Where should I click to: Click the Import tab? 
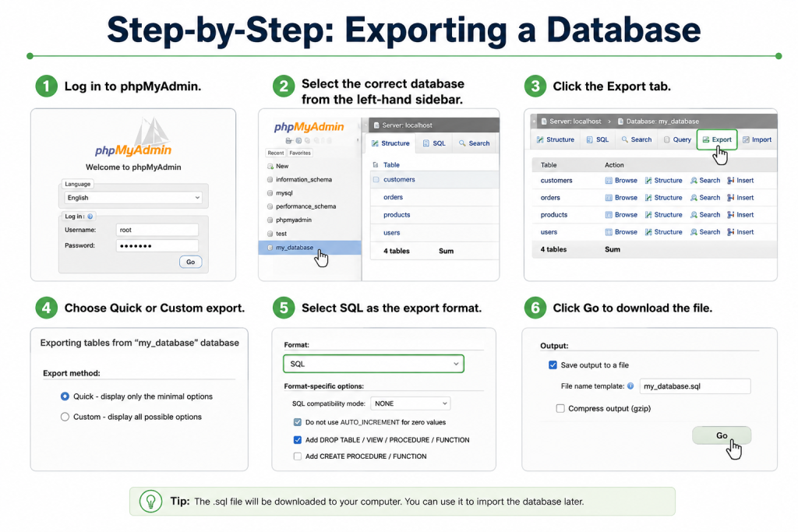coord(757,139)
